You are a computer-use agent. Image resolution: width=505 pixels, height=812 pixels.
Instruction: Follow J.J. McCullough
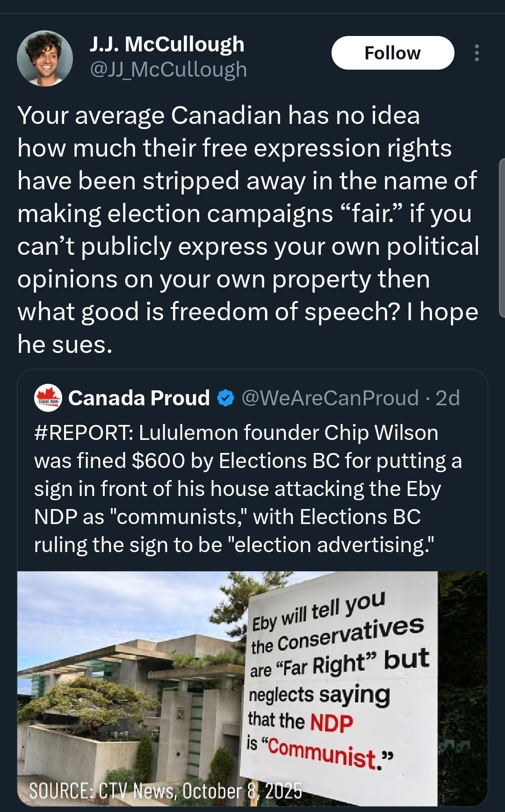click(x=392, y=53)
